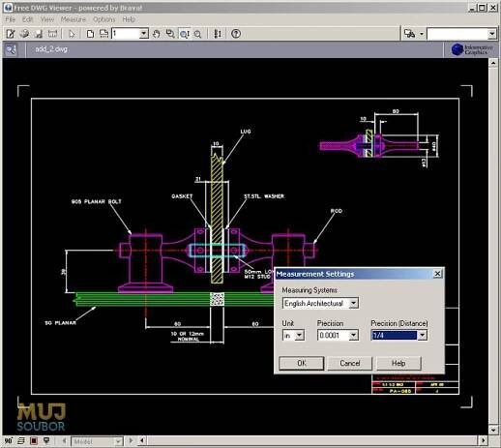Open the Measure menu
This screenshot has width=501, height=448.
74,19
